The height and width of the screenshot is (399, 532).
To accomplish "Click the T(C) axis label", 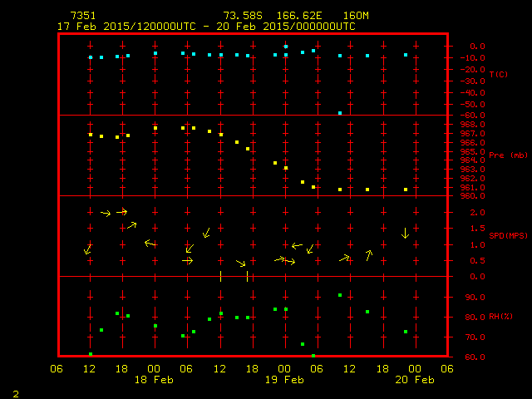I will click(498, 75).
